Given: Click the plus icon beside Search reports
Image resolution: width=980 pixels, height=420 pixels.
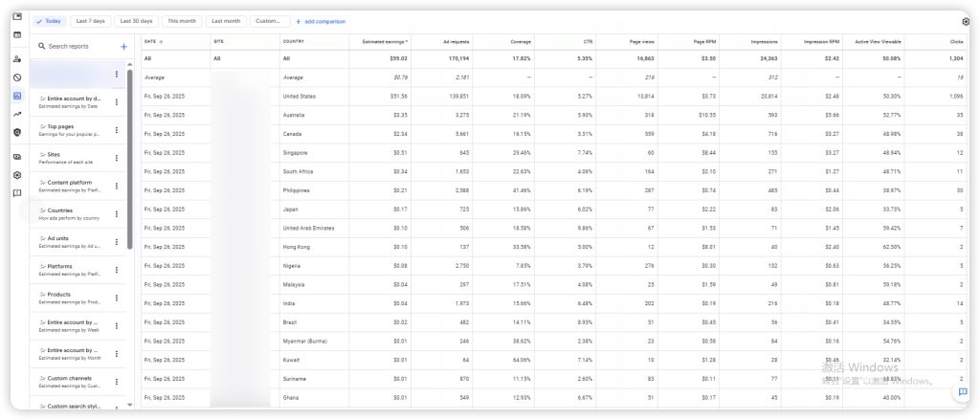Looking at the screenshot, I should [x=123, y=46].
